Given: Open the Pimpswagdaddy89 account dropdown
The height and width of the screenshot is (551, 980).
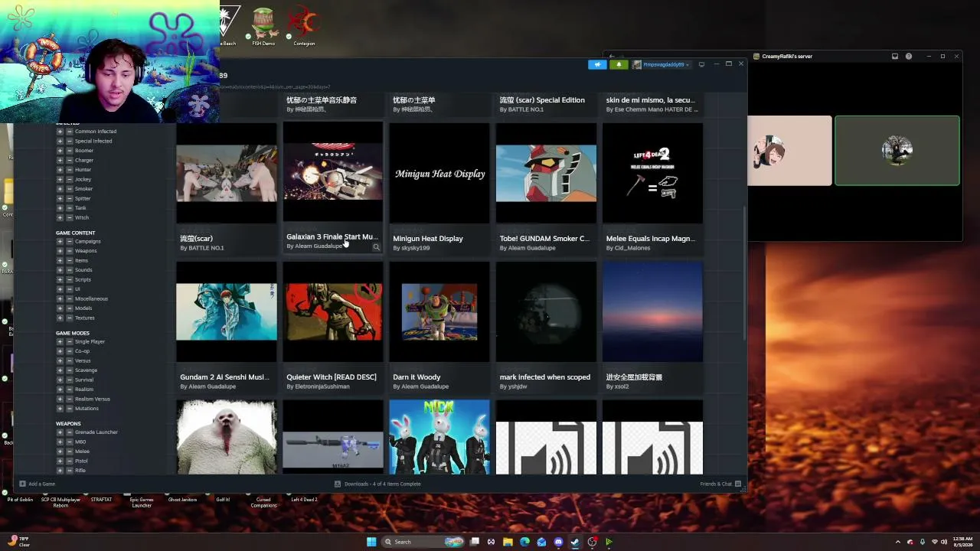Looking at the screenshot, I should 661,64.
